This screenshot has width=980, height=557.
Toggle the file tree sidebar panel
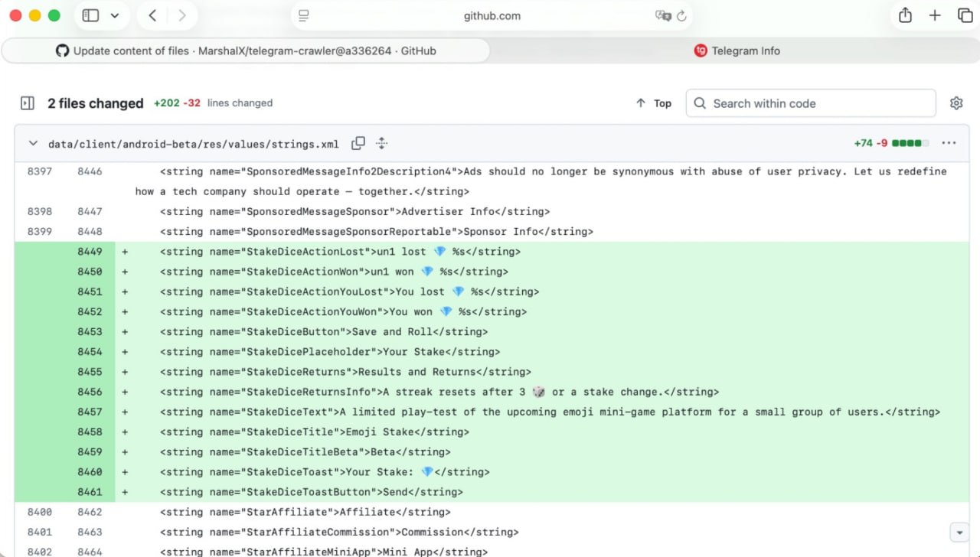[28, 103]
